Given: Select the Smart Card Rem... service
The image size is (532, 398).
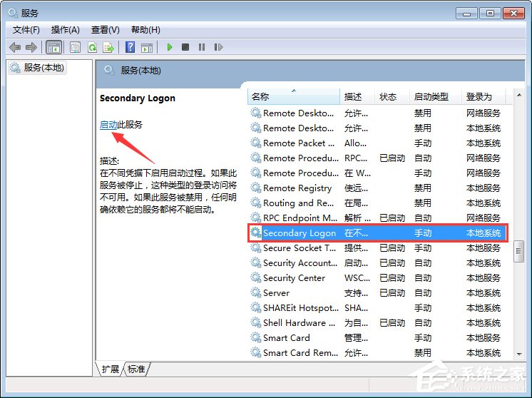Looking at the screenshot, I should coord(378,352).
